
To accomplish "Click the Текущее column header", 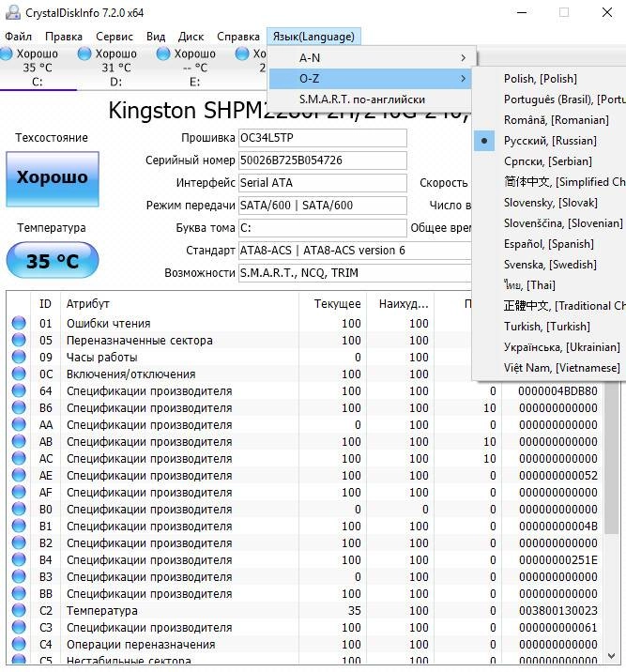I will [333, 304].
